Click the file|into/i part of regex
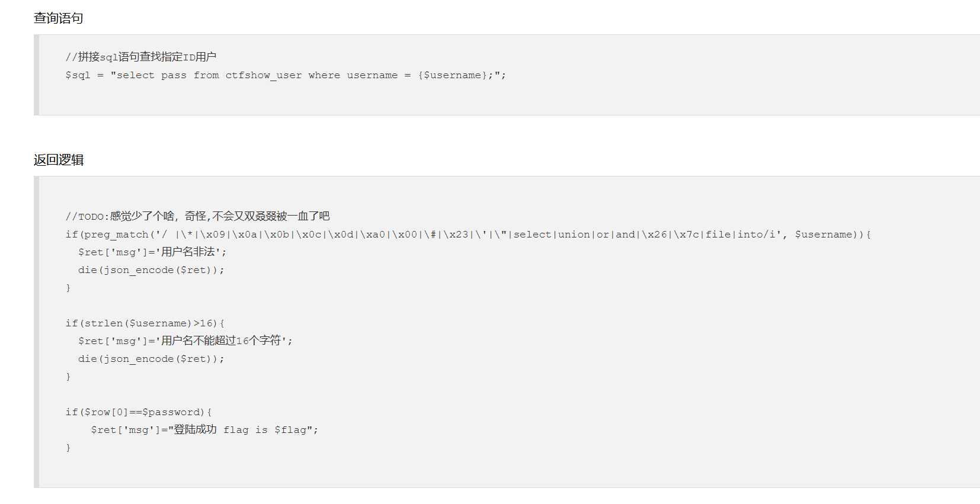Image resolution: width=980 pixels, height=504 pixels. (x=741, y=235)
